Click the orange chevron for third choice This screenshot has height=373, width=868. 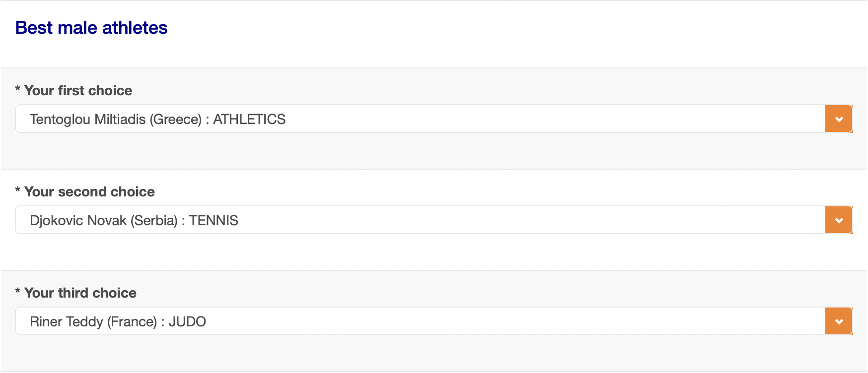(839, 321)
